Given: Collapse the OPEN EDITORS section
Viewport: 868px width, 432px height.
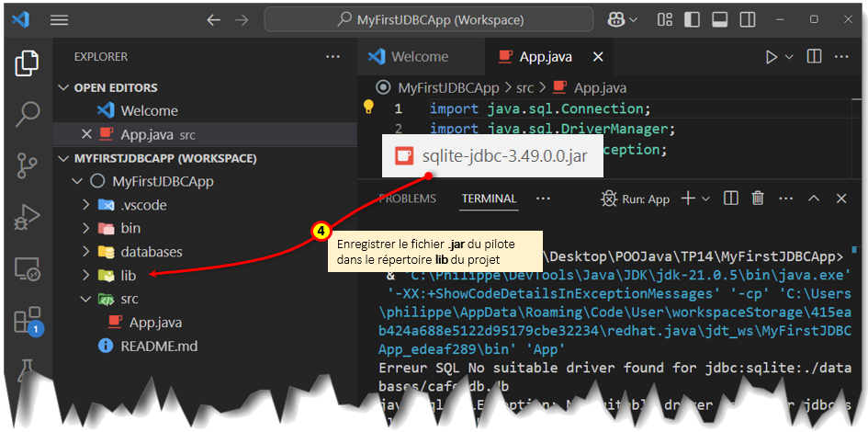Looking at the screenshot, I should click(x=63, y=88).
